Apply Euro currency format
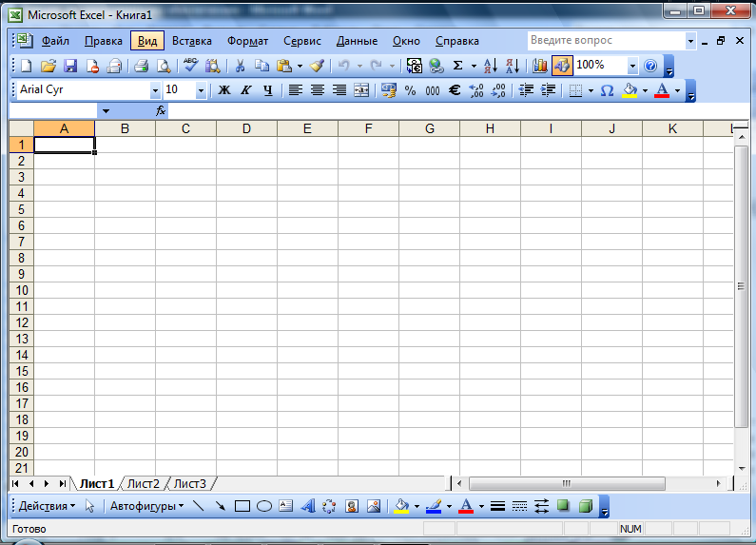The height and width of the screenshot is (545, 756). tap(455, 90)
